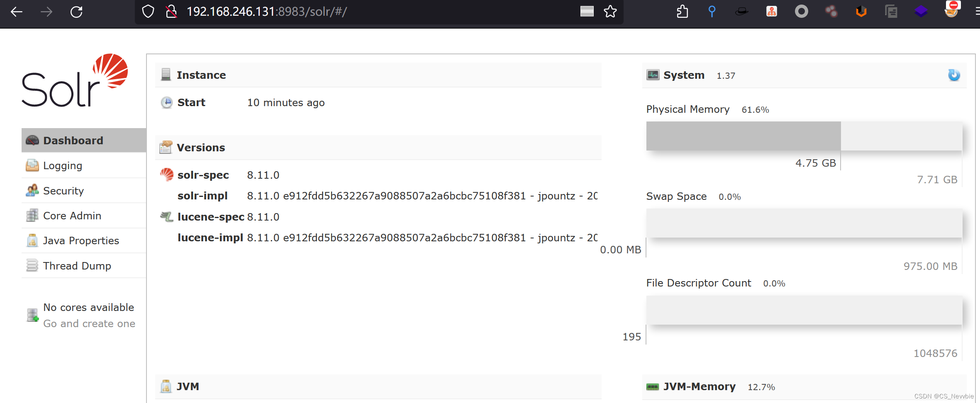The image size is (980, 403).
Task: Click the lucene-spec feather icon
Action: (x=167, y=216)
